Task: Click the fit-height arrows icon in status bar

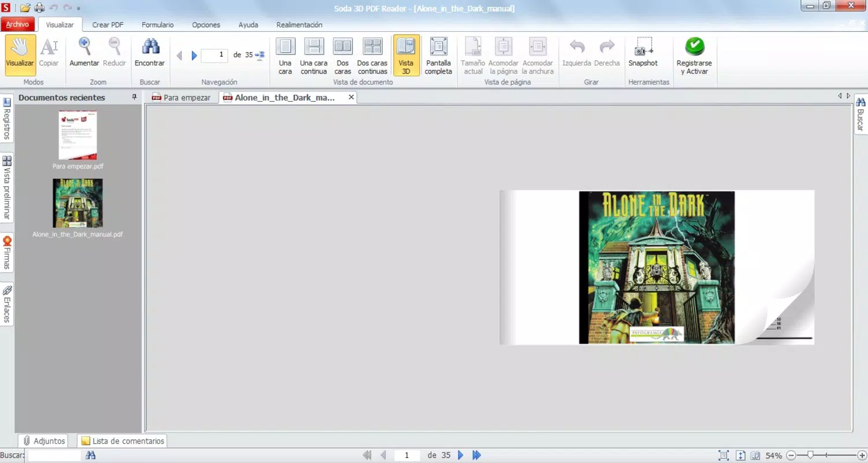Action: pos(740,455)
